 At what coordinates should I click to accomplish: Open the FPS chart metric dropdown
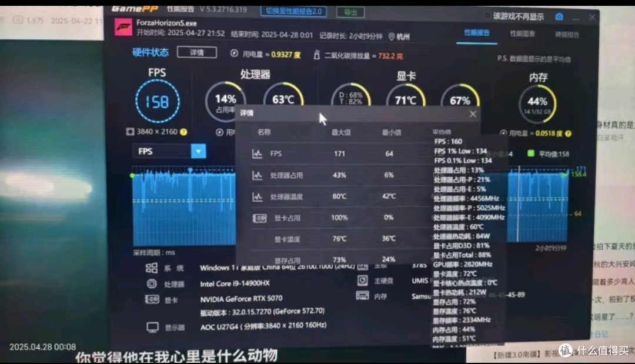coord(199,152)
